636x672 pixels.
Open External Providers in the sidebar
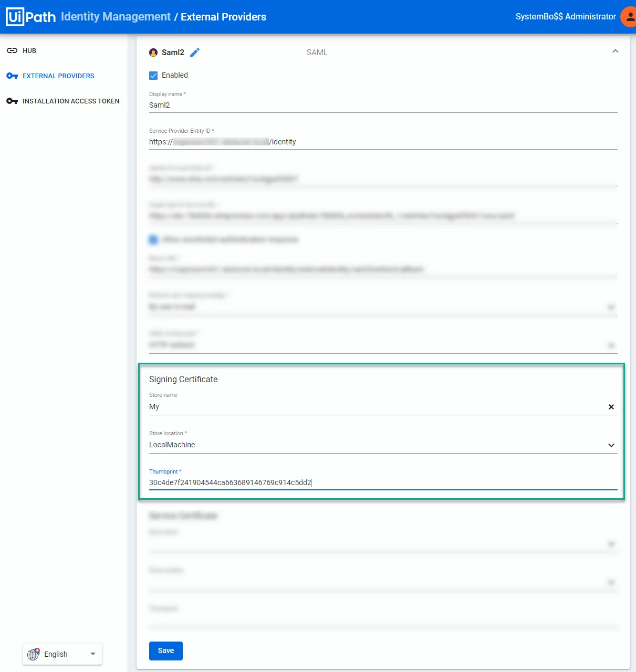(58, 76)
